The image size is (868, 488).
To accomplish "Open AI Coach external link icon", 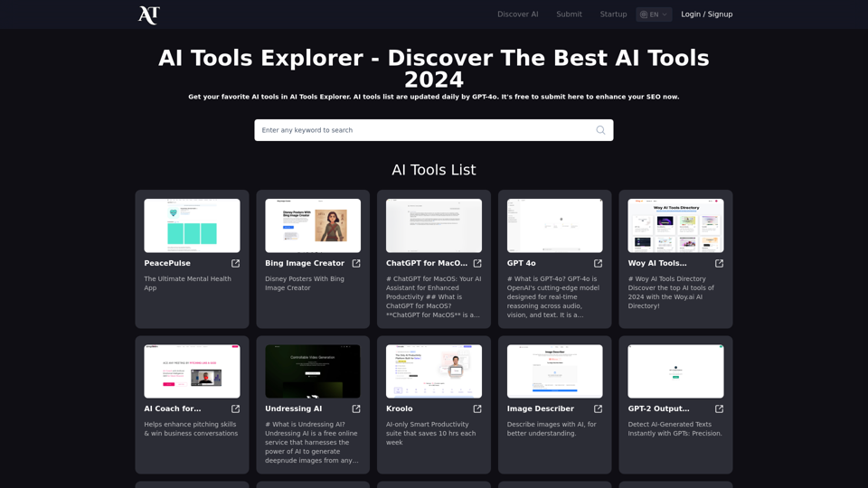I will [235, 408].
